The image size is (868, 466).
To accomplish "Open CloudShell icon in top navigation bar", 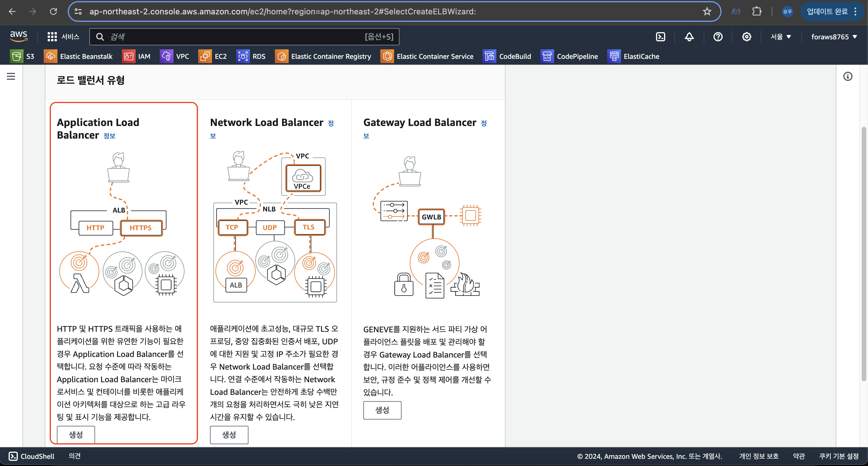I will tap(660, 37).
